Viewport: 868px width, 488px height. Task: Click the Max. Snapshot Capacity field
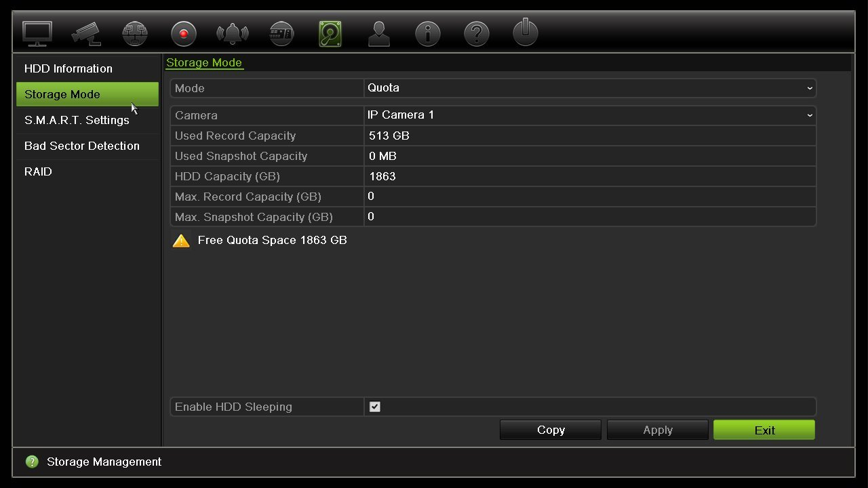click(x=590, y=217)
